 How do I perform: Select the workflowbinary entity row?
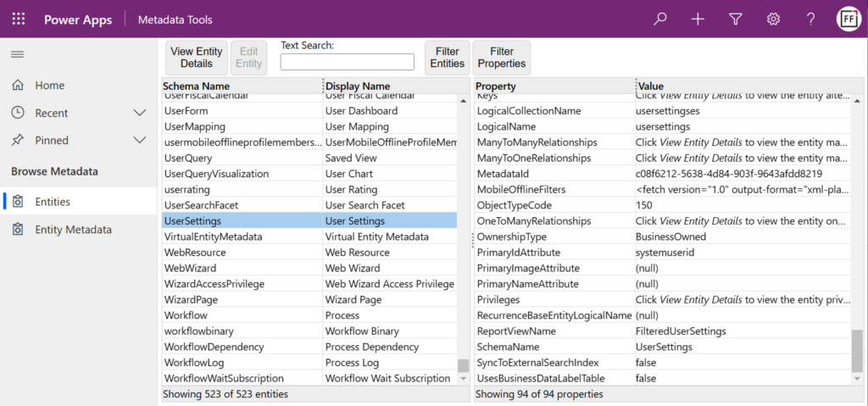(309, 331)
